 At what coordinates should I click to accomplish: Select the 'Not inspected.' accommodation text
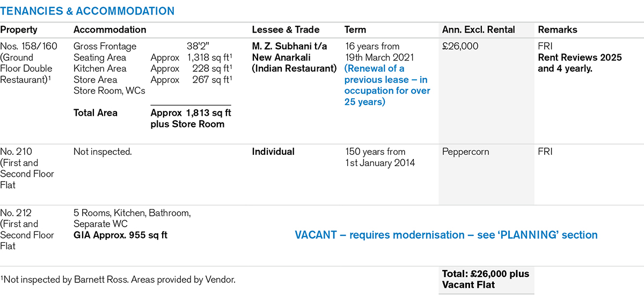point(103,152)
